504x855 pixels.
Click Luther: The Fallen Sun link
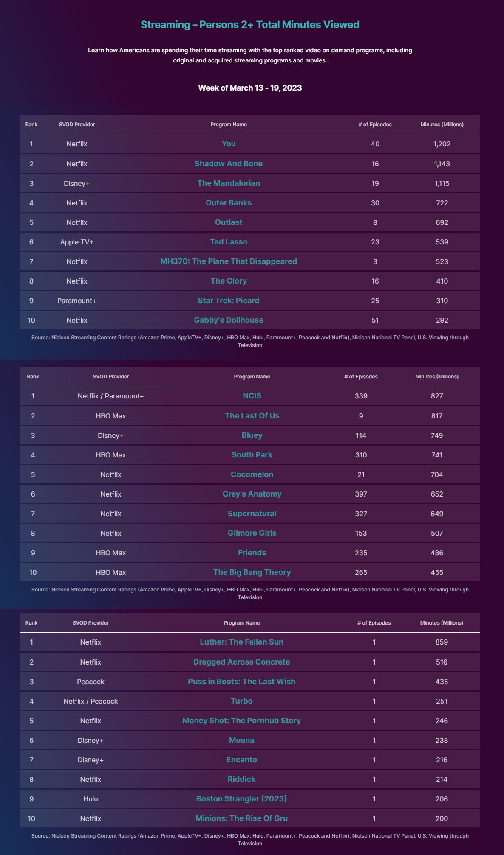click(241, 642)
